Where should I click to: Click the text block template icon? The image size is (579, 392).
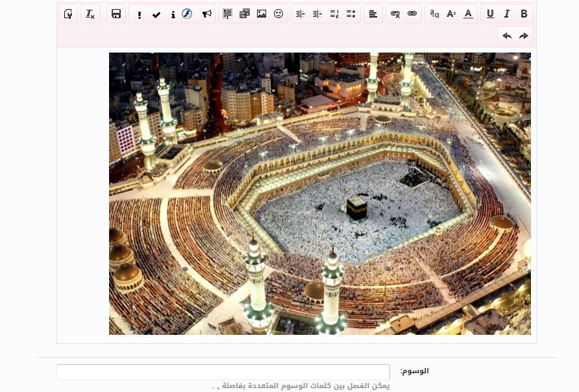(227, 14)
